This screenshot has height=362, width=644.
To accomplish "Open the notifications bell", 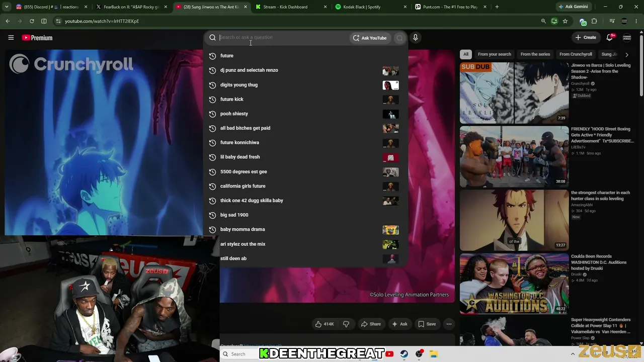I will [x=610, y=38].
